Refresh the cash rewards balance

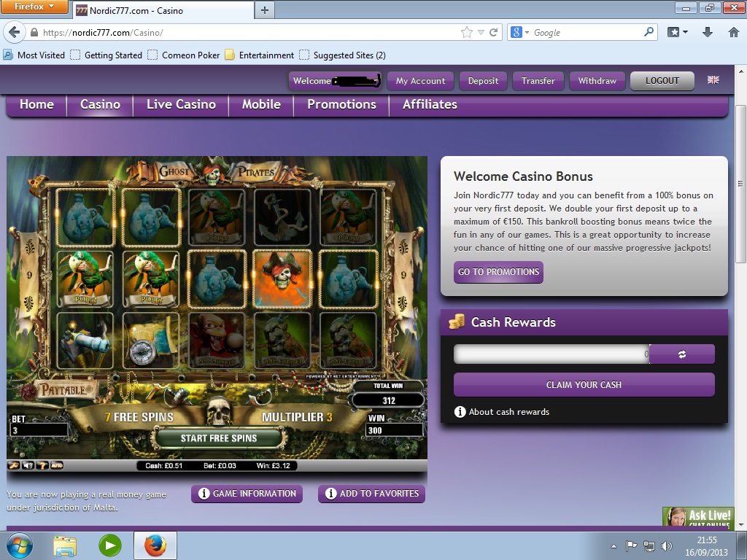tap(681, 354)
